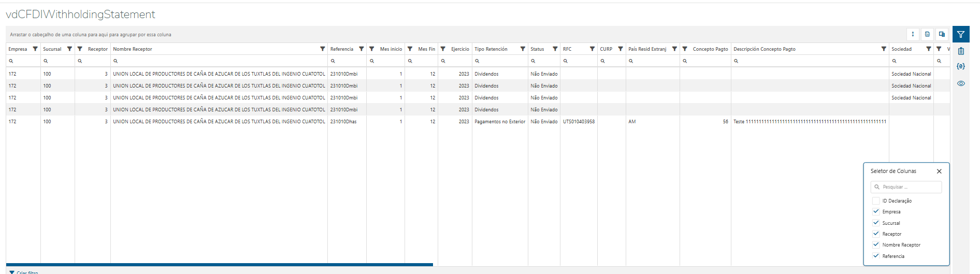Enable the ID Declaração column checkbox
The width and height of the screenshot is (980, 274).
[876, 201]
